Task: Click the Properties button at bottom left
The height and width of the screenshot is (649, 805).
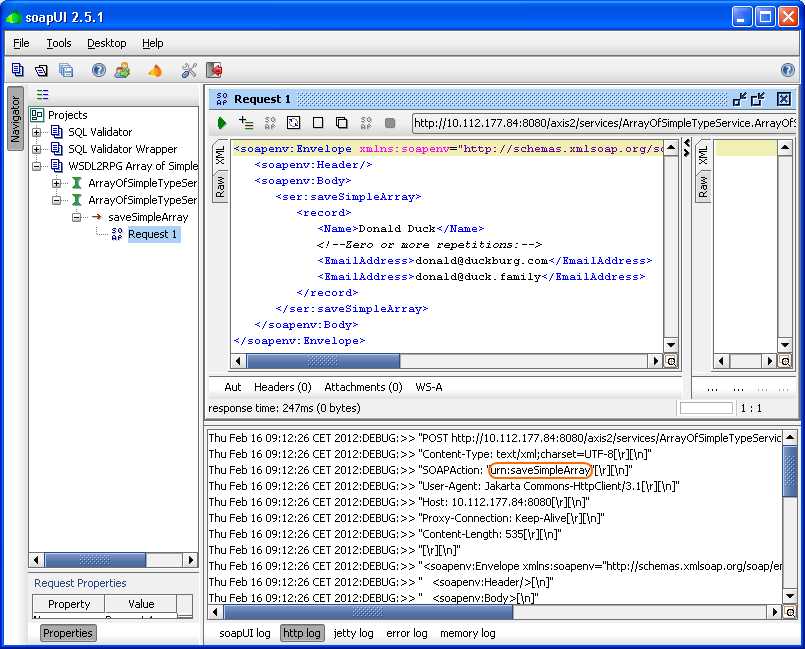Action: 68,633
